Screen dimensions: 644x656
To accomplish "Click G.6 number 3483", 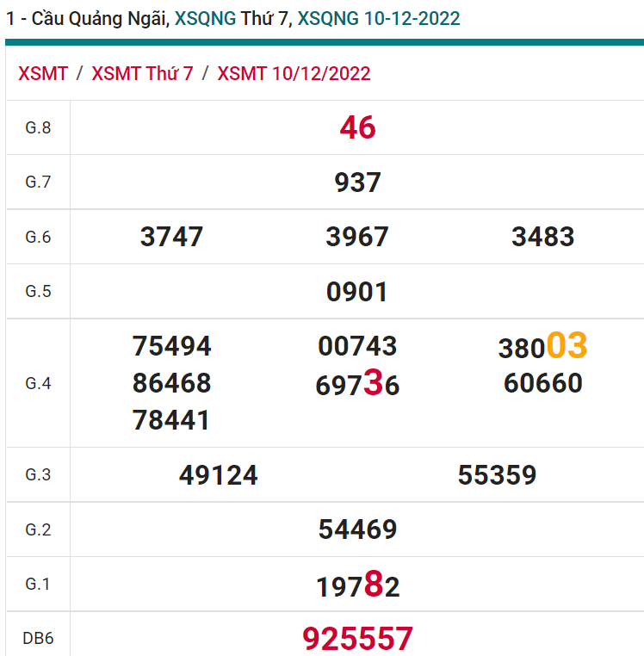I will (x=542, y=237).
